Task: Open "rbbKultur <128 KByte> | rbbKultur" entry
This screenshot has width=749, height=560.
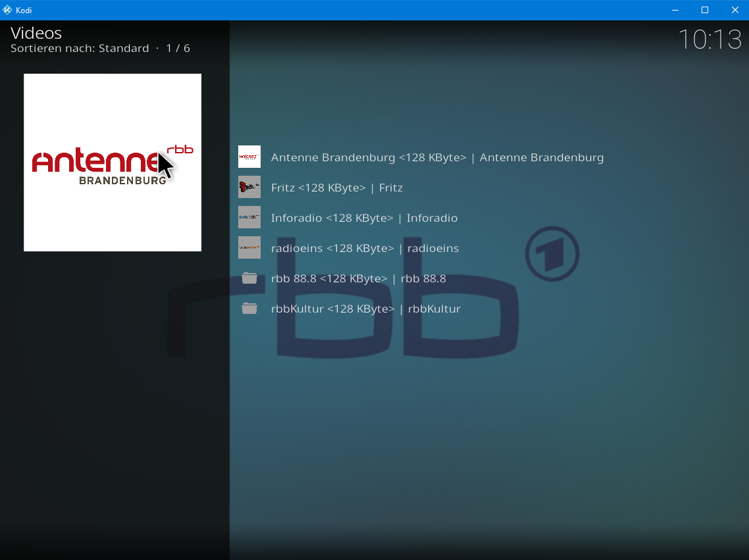Action: pyautogui.click(x=365, y=309)
